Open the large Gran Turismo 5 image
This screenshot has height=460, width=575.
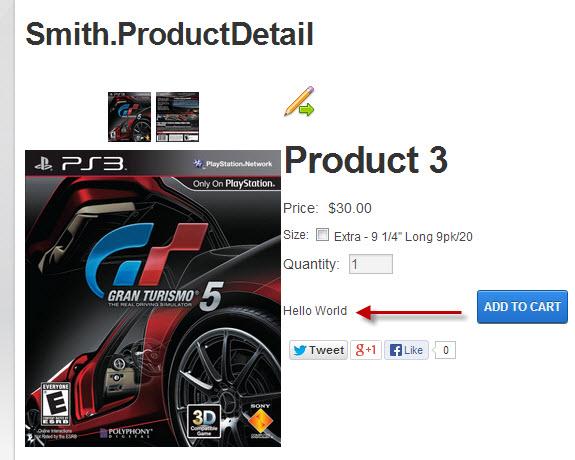pos(153,298)
